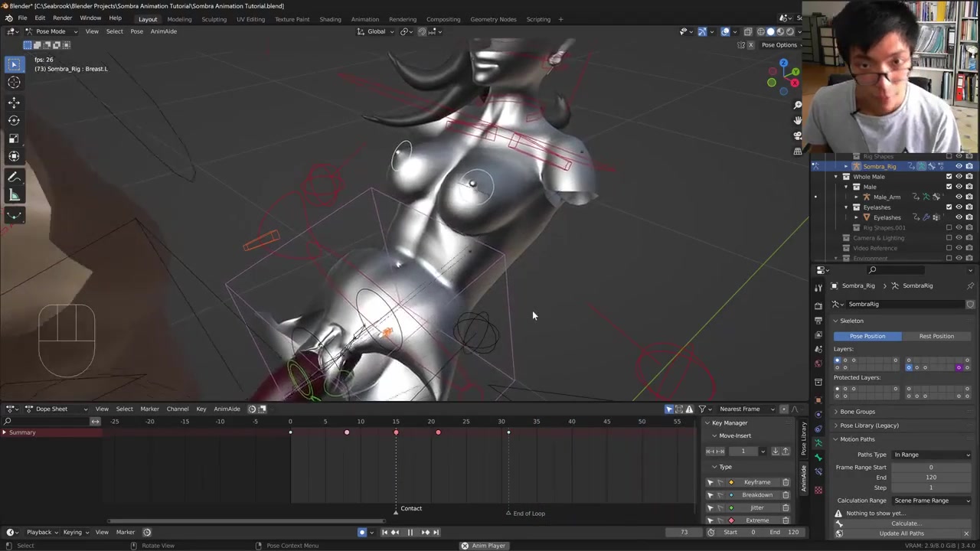Pause the animation playback
This screenshot has height=551, width=980.
pos(410,533)
